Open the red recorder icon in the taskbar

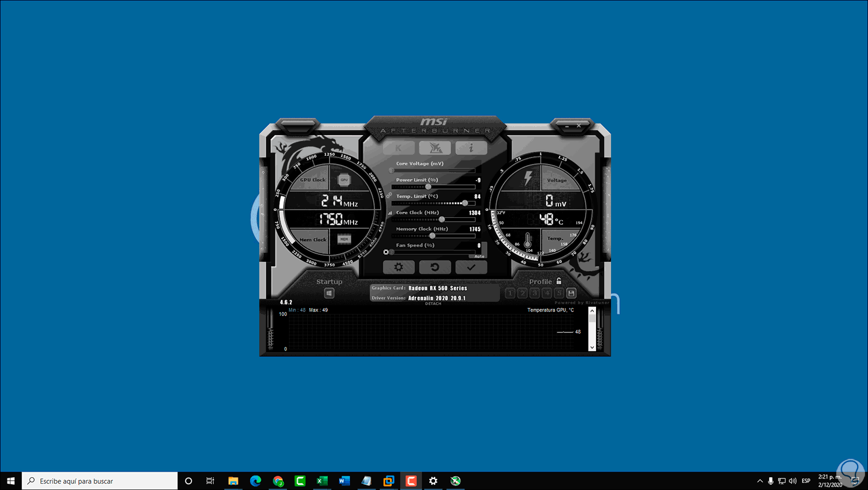tap(411, 481)
